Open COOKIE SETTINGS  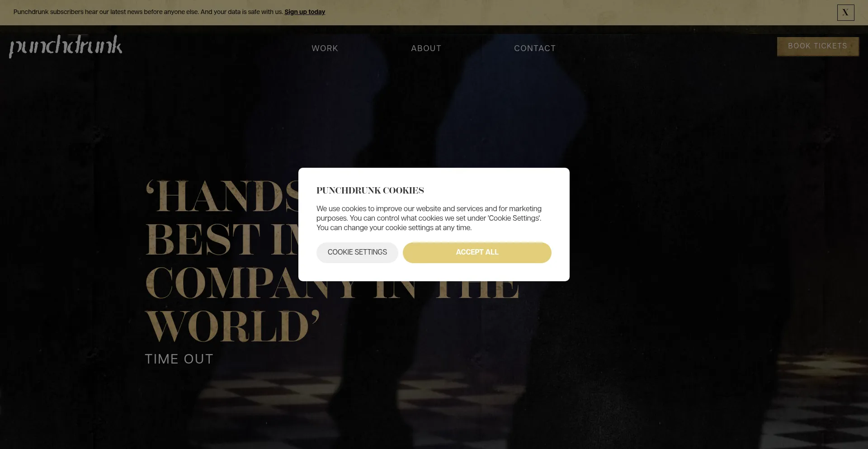357,252
